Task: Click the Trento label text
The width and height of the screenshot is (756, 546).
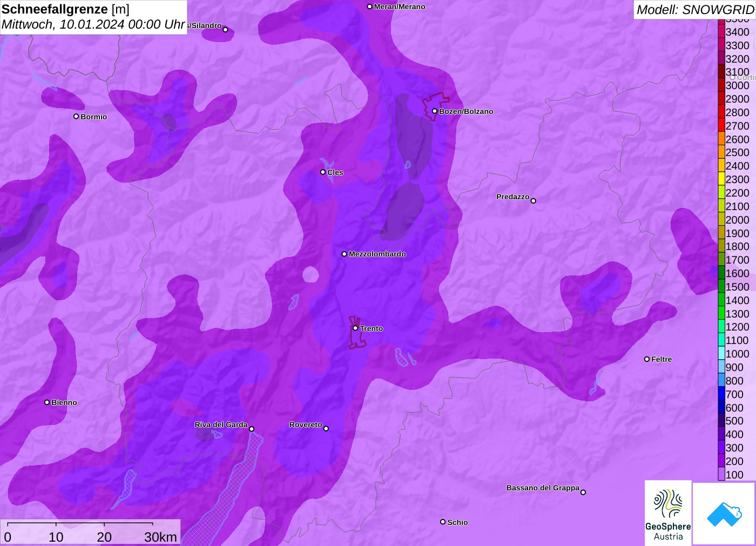Action: [x=372, y=328]
